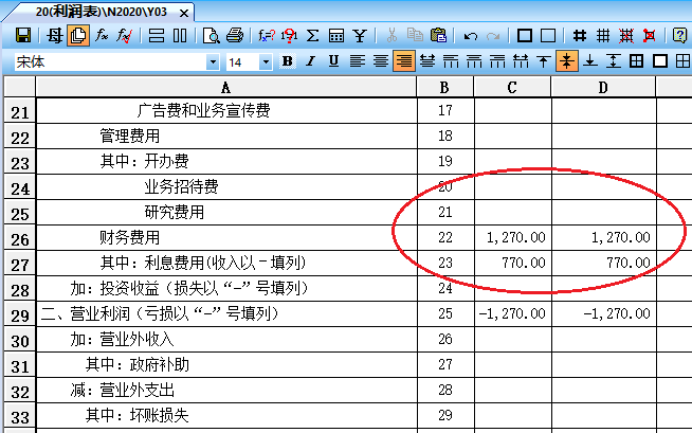Viewport: 692px width, 433px height.
Task: Toggle italic formatting
Action: pyautogui.click(x=310, y=62)
